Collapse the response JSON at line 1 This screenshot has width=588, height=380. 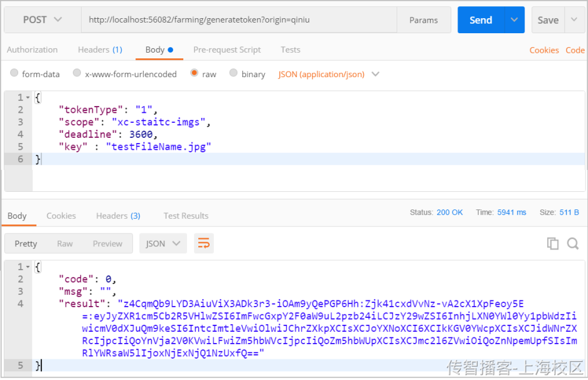tap(28, 267)
